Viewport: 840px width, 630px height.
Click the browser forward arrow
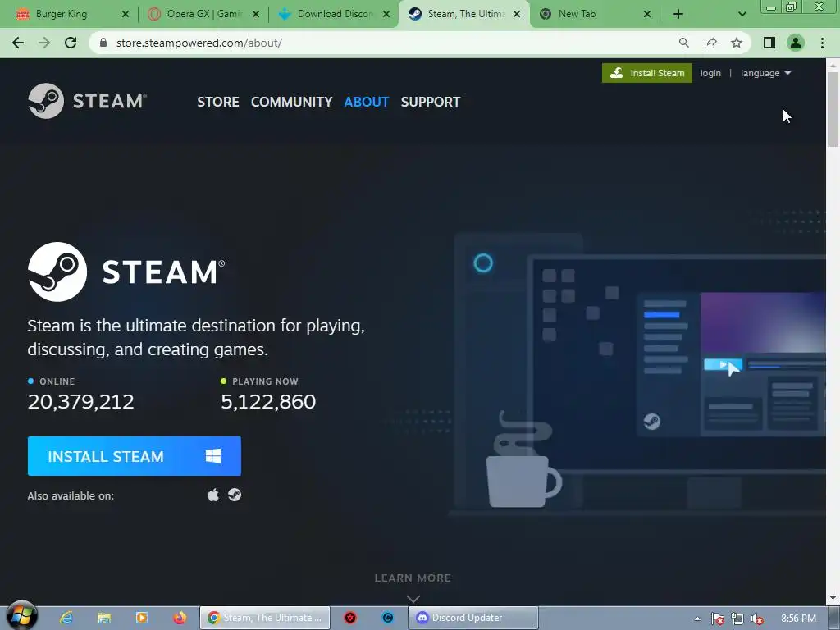tap(44, 43)
